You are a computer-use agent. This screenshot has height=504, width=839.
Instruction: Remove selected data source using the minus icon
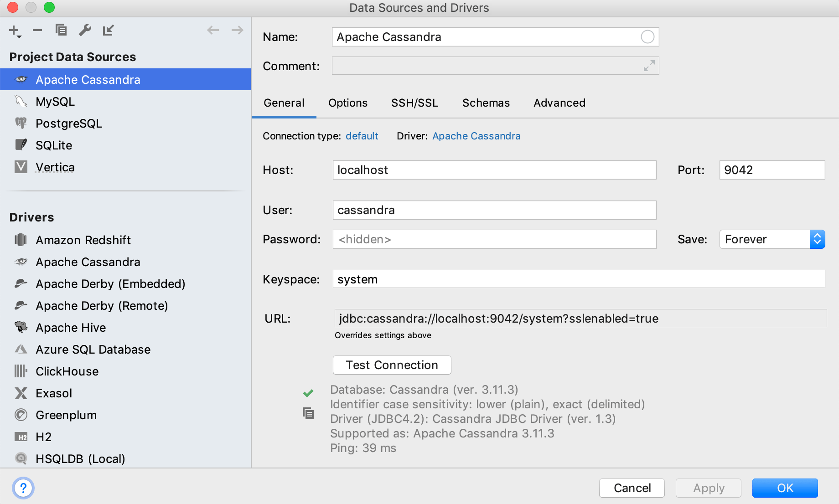point(37,30)
